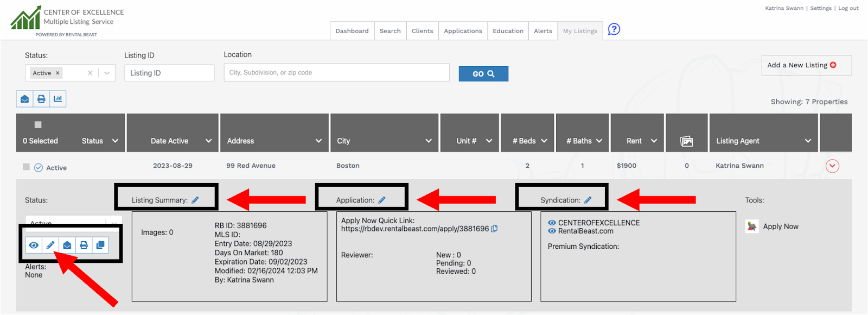Click the Syndication edit pencil icon
The image size is (868, 315).
point(588,200)
